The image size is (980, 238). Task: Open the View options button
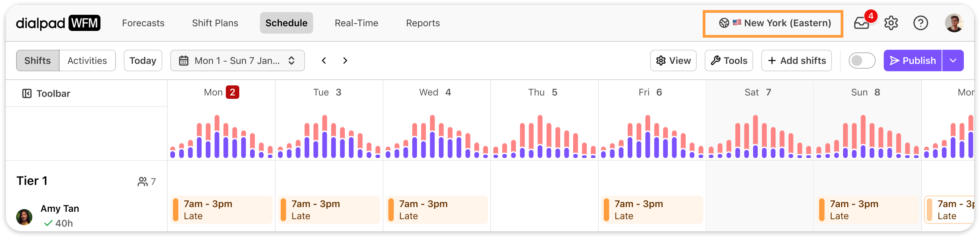(x=673, y=61)
